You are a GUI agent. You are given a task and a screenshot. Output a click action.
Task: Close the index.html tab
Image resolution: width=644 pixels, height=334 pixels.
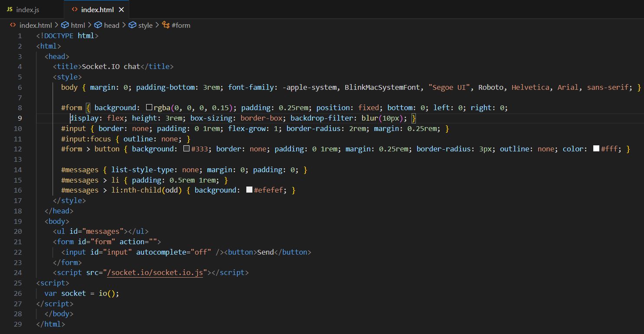point(121,9)
